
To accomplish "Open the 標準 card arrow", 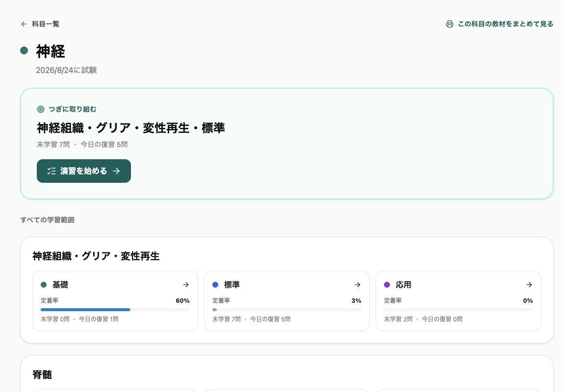I will coord(358,285).
